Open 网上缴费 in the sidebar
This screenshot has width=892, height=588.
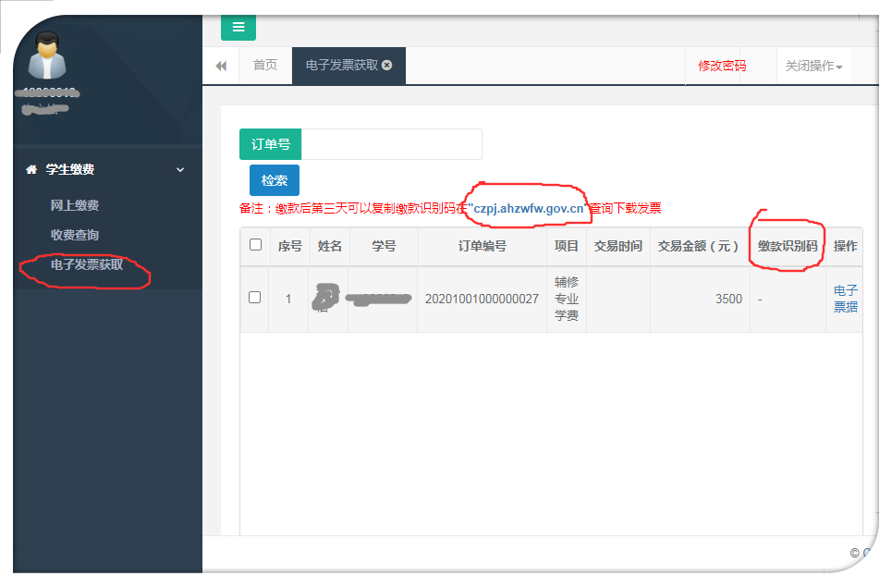point(75,205)
